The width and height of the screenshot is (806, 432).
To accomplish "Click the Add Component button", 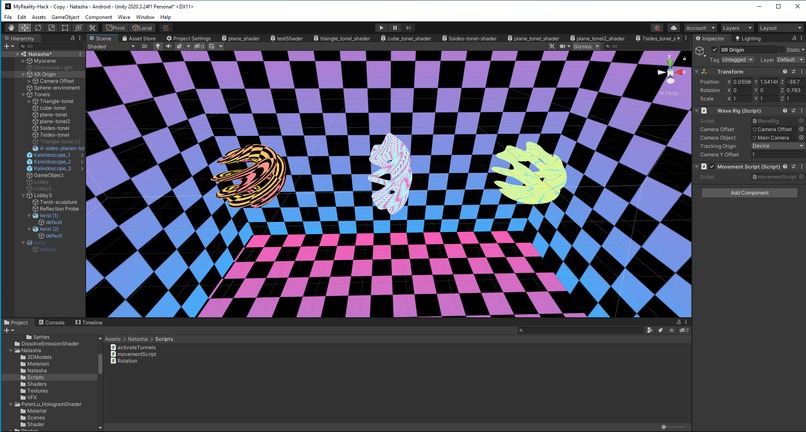I will (749, 193).
